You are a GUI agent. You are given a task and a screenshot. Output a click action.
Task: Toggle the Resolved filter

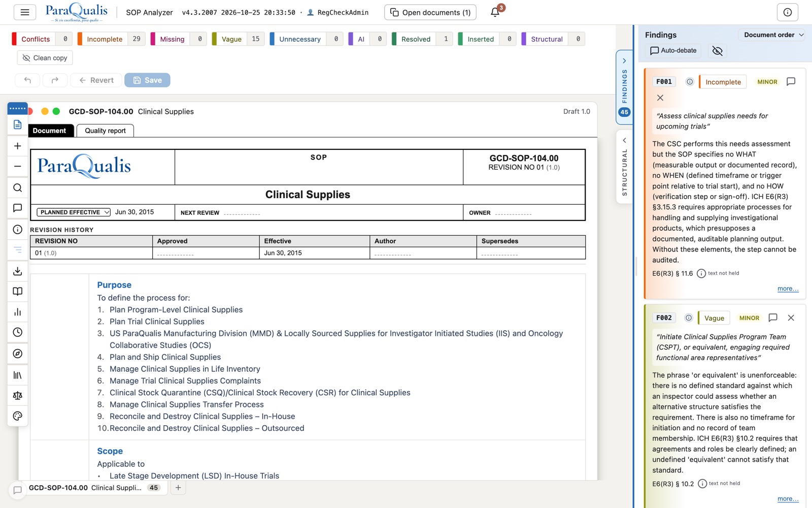423,39
